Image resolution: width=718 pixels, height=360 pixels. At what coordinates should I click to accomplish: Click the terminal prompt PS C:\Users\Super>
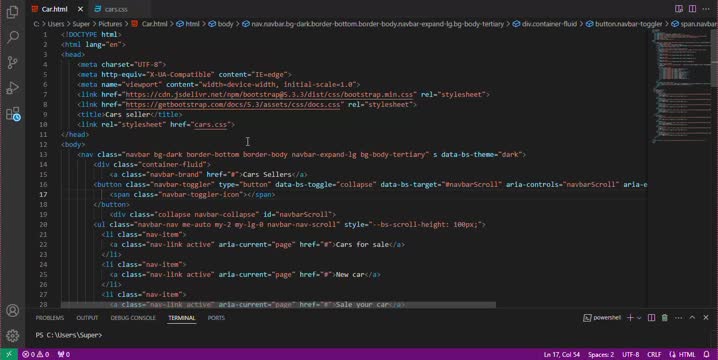click(x=69, y=335)
